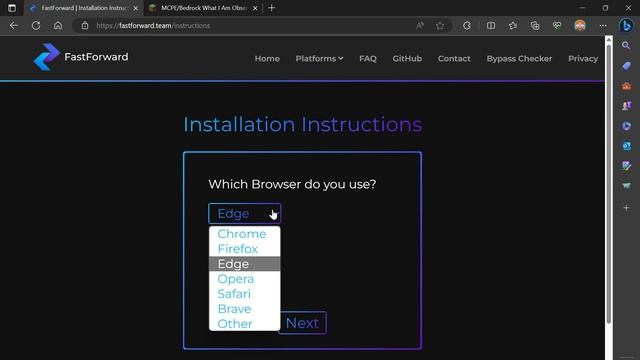
Task: Reload the current page
Action: click(36, 25)
